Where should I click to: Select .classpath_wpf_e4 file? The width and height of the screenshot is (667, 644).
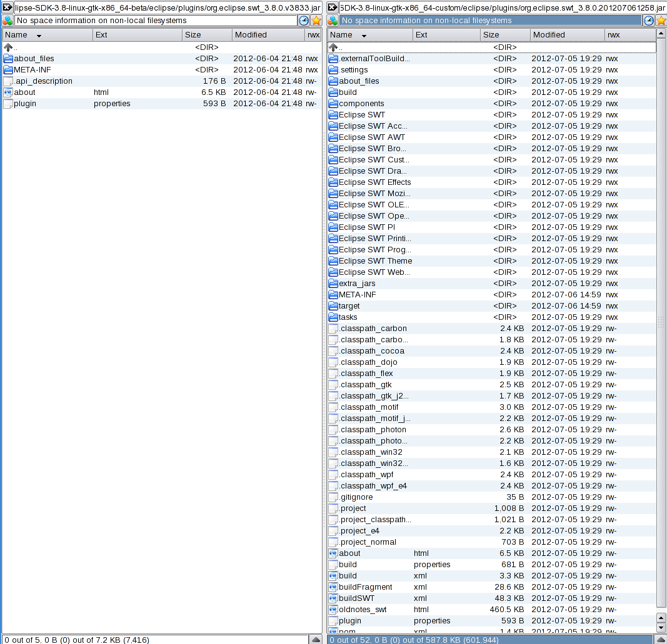click(x=492, y=486)
